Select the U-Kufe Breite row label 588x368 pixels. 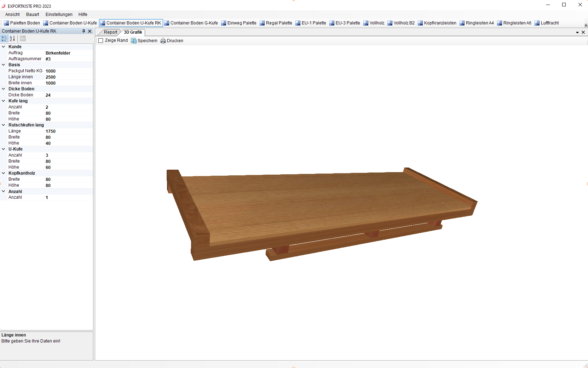[14, 161]
